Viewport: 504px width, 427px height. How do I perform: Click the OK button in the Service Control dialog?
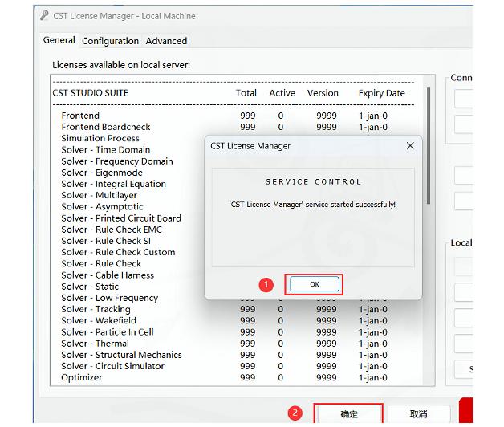314,284
